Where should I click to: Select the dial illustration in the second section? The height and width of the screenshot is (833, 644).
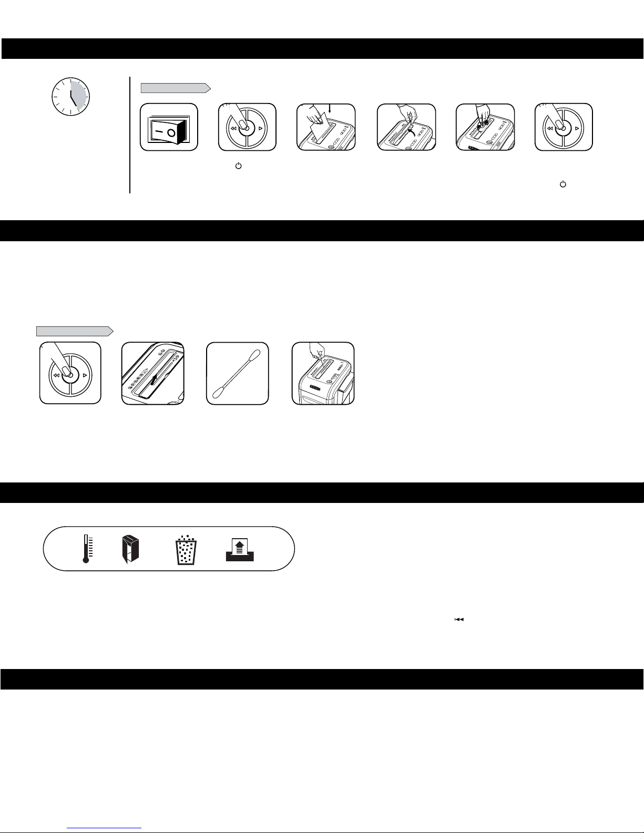tap(70, 373)
